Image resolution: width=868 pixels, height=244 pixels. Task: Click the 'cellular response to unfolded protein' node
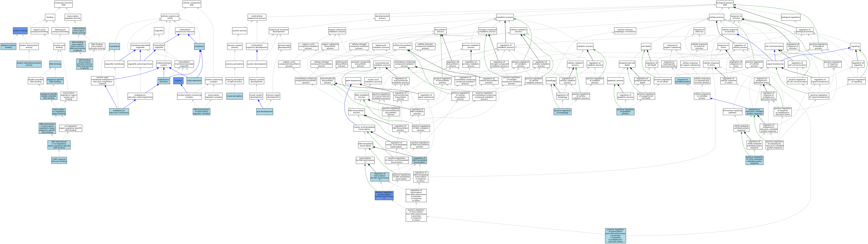pyautogui.click(x=702, y=96)
